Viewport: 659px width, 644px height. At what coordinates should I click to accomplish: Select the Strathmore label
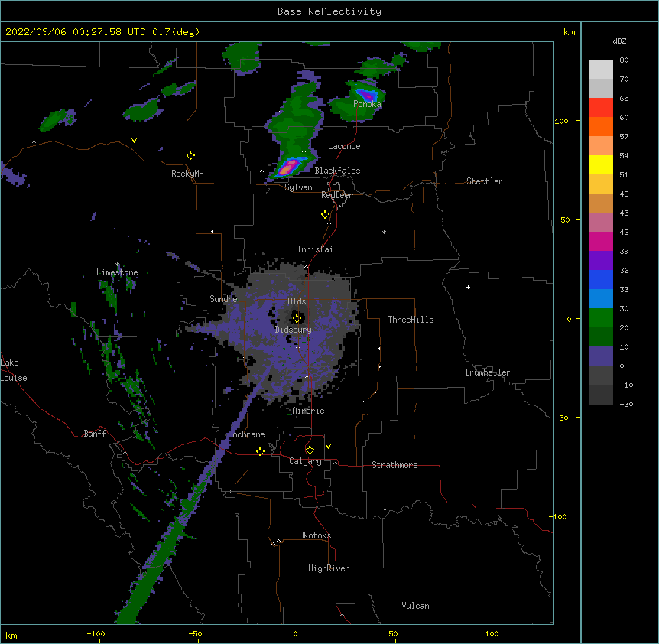tap(394, 465)
